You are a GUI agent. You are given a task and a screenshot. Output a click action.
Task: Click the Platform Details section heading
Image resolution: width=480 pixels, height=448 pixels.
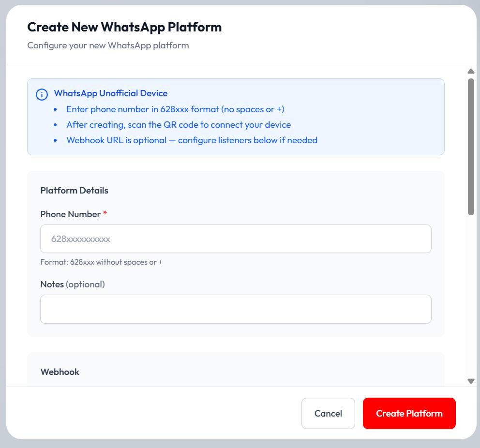[x=75, y=190]
